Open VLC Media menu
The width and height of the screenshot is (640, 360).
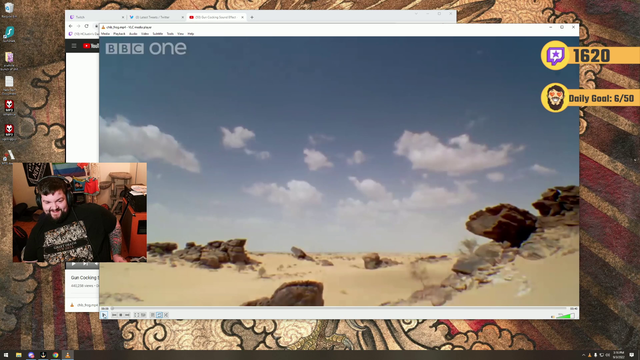click(105, 33)
